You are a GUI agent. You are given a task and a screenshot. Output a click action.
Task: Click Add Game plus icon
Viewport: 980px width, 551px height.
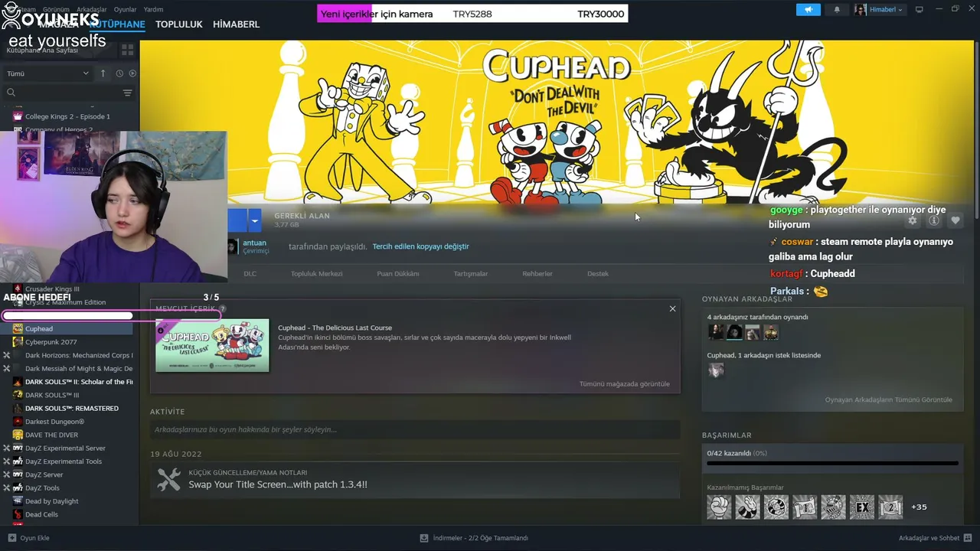click(x=11, y=538)
